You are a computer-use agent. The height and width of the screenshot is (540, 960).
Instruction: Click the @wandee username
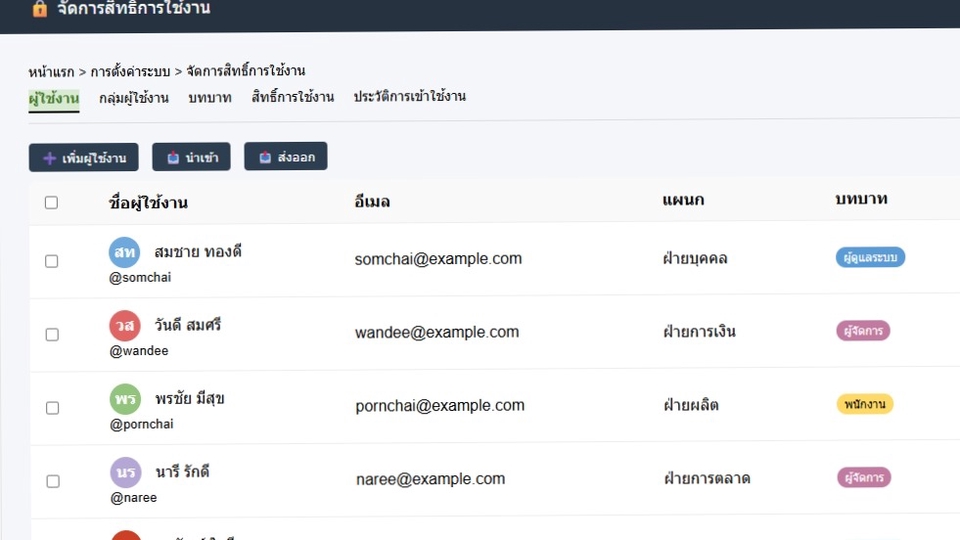(x=139, y=351)
